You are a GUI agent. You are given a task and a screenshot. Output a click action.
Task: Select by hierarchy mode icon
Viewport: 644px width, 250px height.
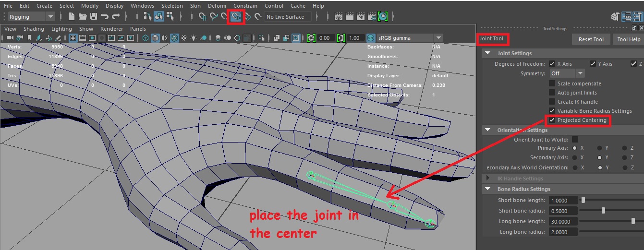148,16
